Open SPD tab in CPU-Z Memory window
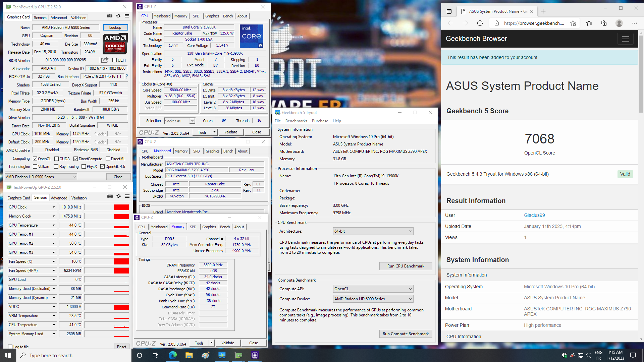The image size is (644, 362). pos(193,227)
